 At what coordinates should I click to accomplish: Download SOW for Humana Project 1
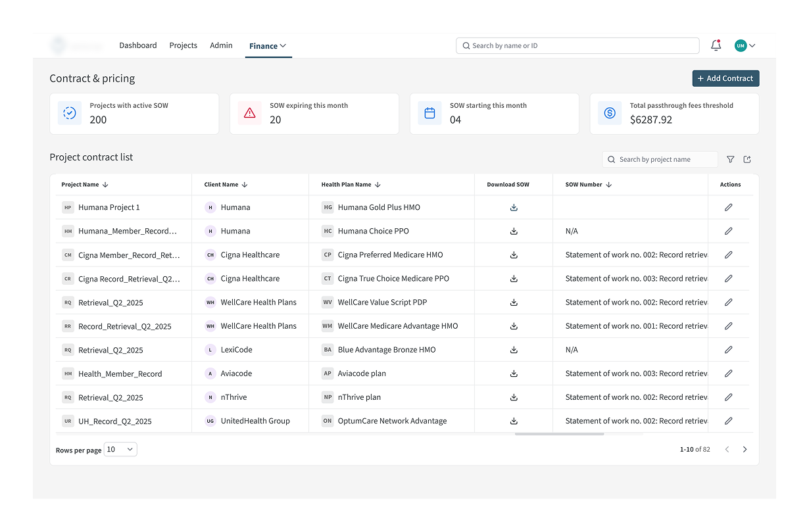514,207
